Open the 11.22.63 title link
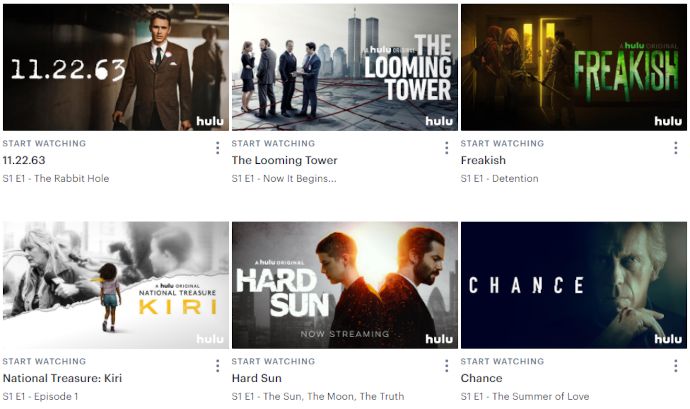 pos(24,160)
